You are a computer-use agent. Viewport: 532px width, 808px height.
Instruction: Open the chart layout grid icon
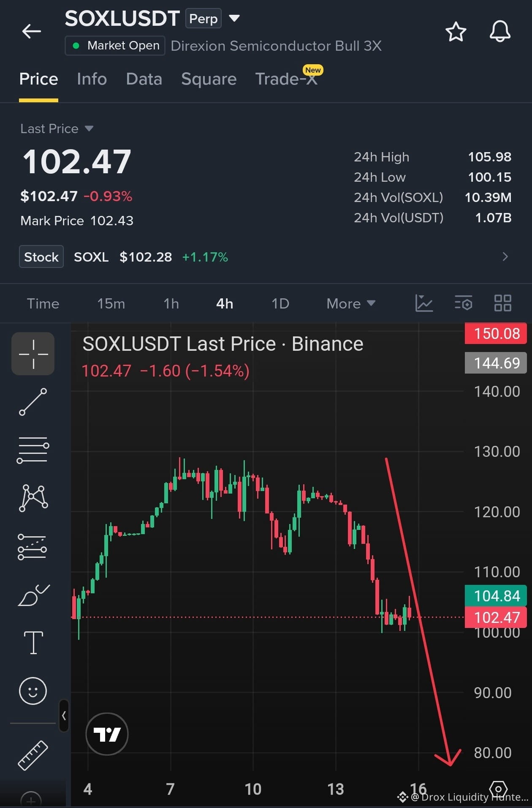503,303
